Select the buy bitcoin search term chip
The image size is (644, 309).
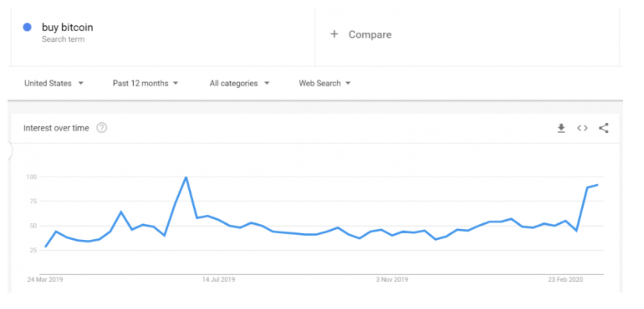(x=67, y=27)
